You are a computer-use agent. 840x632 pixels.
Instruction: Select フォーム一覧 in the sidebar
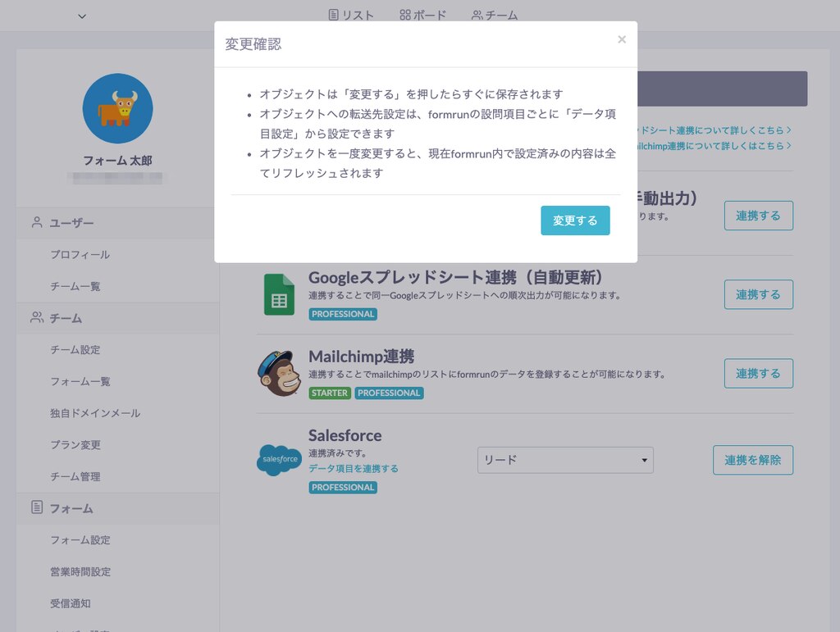pyautogui.click(x=80, y=381)
